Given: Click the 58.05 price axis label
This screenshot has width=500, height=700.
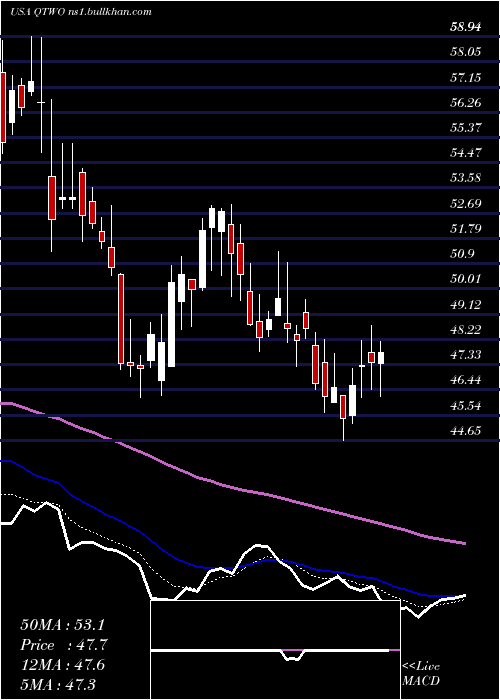Looking at the screenshot, I should tap(466, 52).
